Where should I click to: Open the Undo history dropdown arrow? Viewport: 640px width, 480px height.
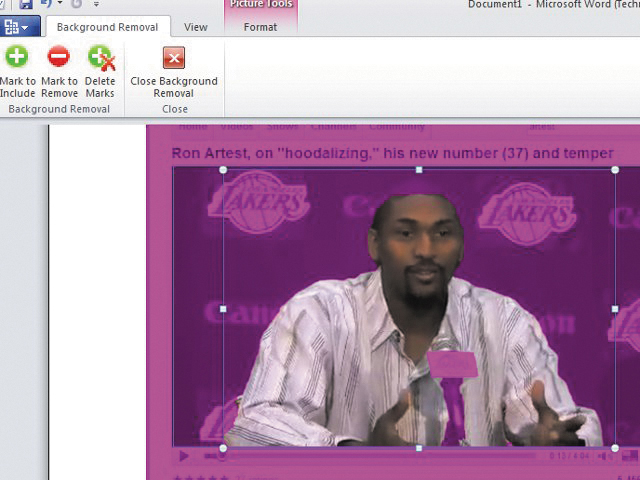point(60,4)
